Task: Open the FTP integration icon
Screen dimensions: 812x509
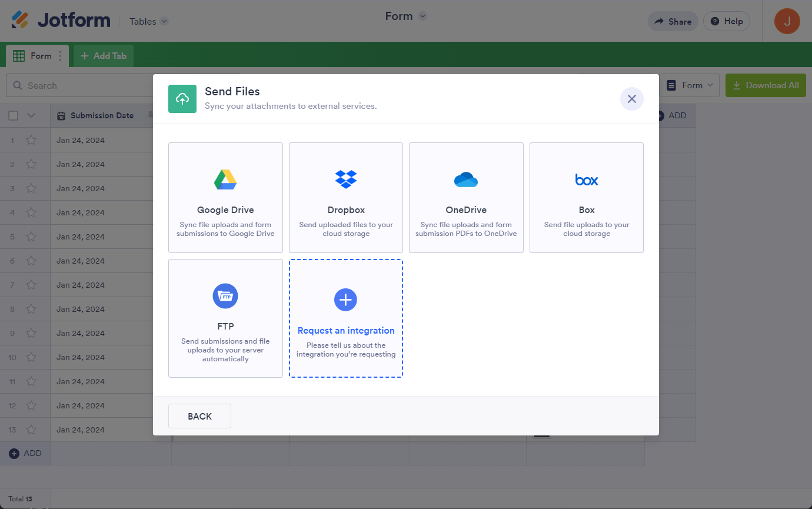Action: pos(225,296)
